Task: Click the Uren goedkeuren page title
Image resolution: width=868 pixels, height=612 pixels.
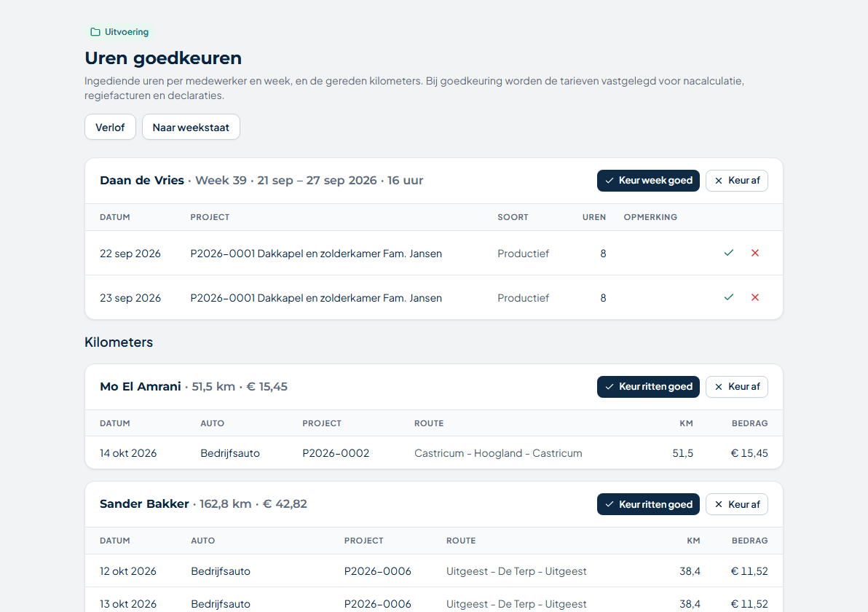Action: 163,58
